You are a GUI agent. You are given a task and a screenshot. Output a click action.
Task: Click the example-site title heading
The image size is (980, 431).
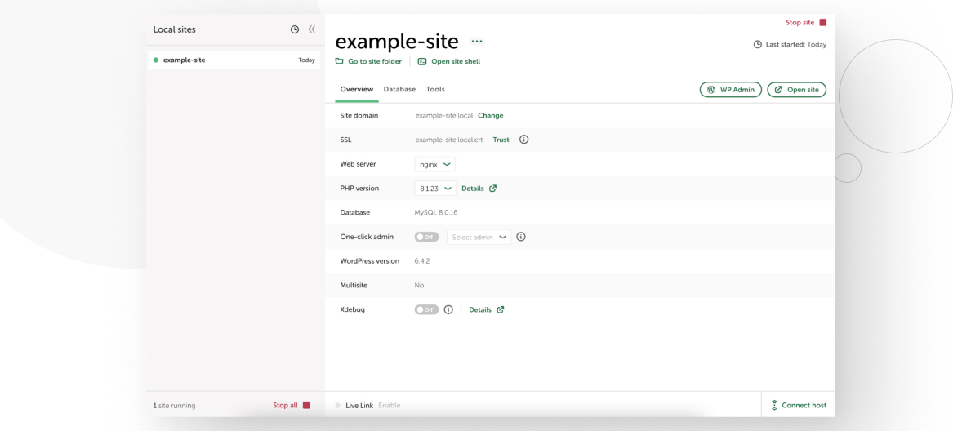[397, 42]
